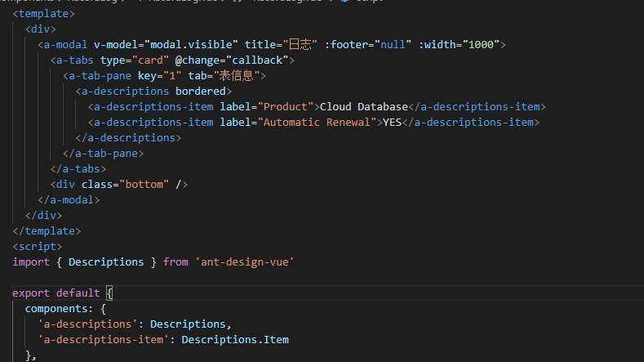Click the opening <template> tag

click(x=43, y=14)
